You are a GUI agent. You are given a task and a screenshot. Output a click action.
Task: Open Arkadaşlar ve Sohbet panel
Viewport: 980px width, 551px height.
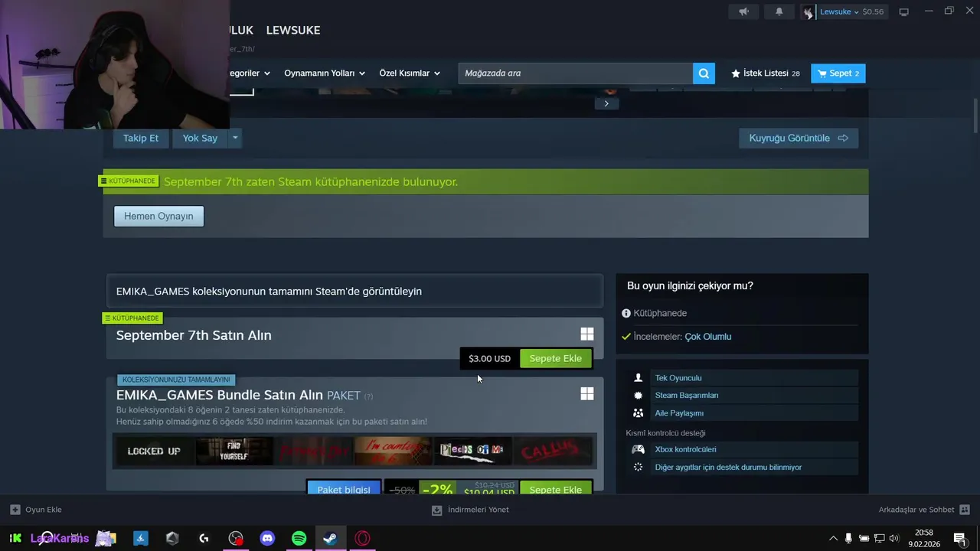coord(924,510)
